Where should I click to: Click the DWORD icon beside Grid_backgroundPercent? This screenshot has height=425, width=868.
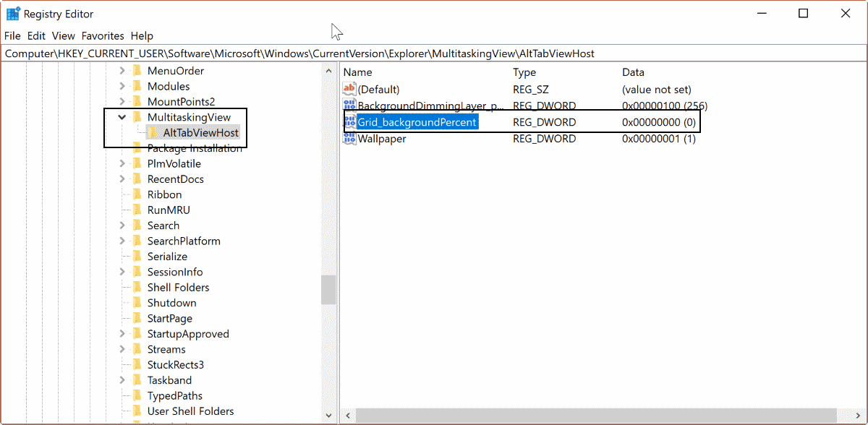click(350, 122)
